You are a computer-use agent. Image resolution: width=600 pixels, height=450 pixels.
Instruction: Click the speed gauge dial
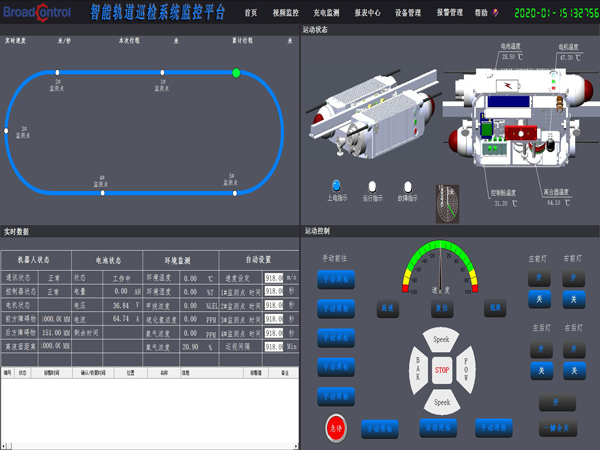pos(440,267)
